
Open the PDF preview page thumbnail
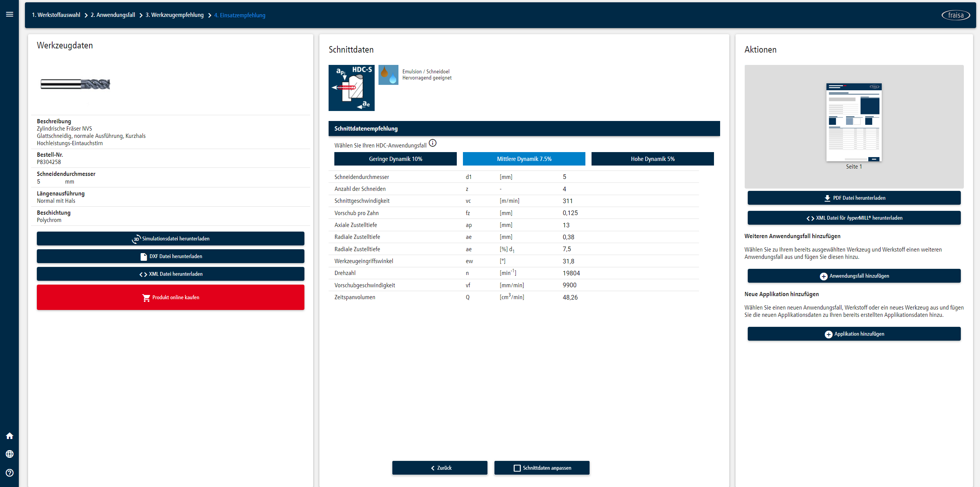click(x=854, y=122)
